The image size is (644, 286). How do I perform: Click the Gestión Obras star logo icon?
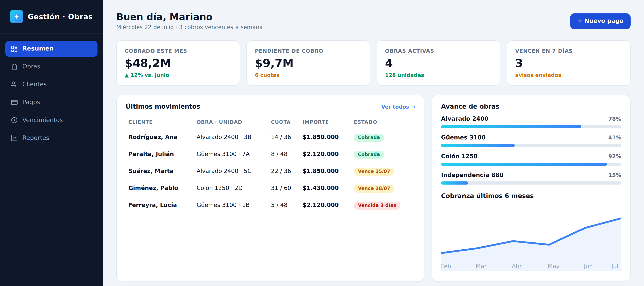17,17
